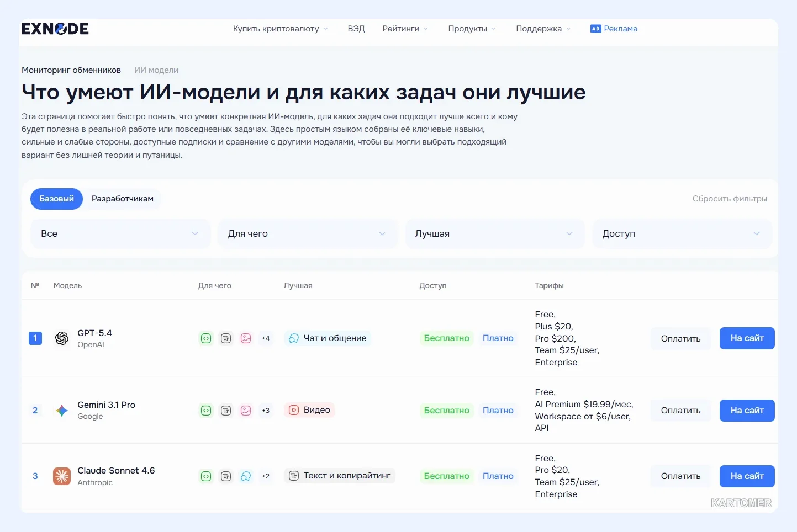Screen dimensions: 797x532
Task: Click the blue chat icon in Claude row
Action: 246,476
